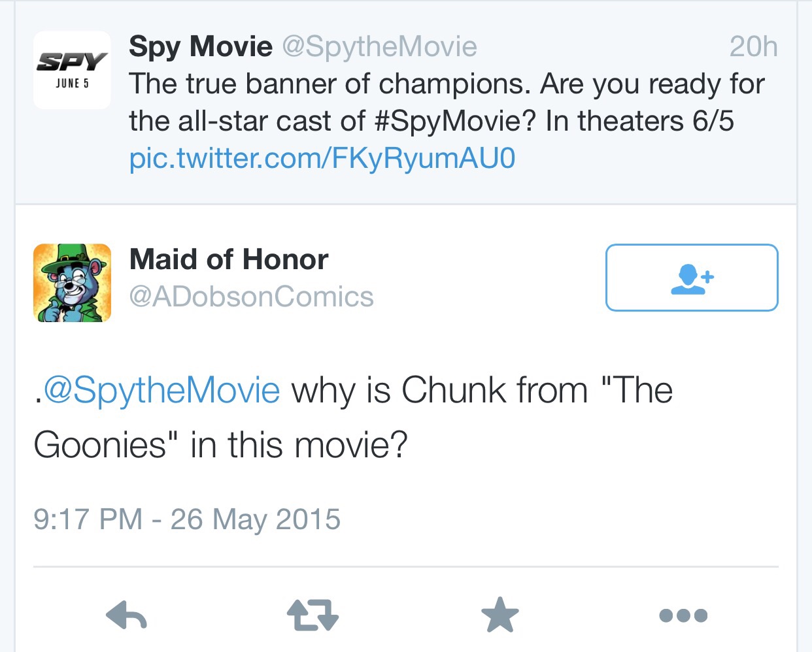Image resolution: width=812 pixels, height=652 pixels.
Task: Click the SPY June 5 logo
Action: (72, 70)
